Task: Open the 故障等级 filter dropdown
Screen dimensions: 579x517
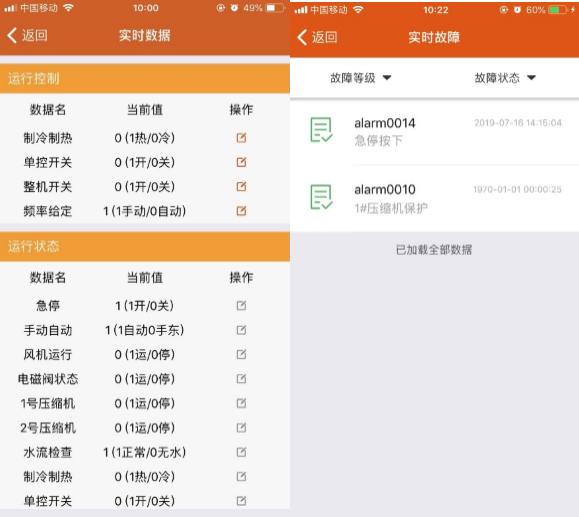Action: click(360, 78)
